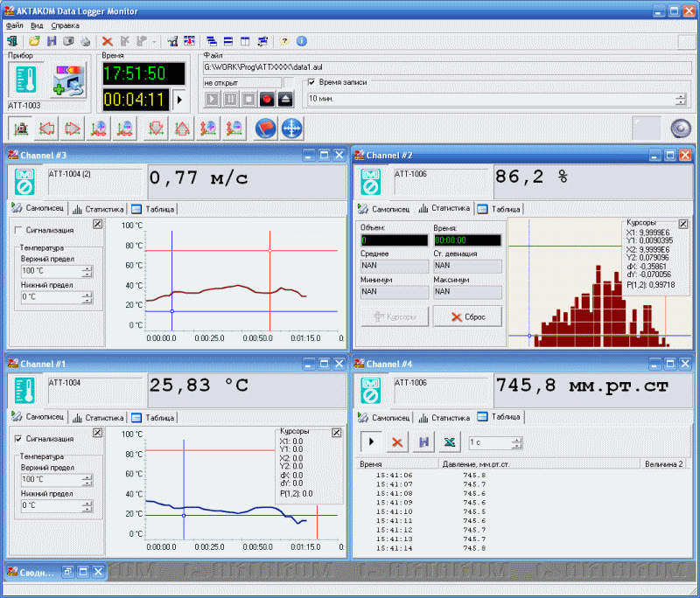The height and width of the screenshot is (598, 700).
Task: Click the red left arrow graph shift icon
Action: (46, 129)
